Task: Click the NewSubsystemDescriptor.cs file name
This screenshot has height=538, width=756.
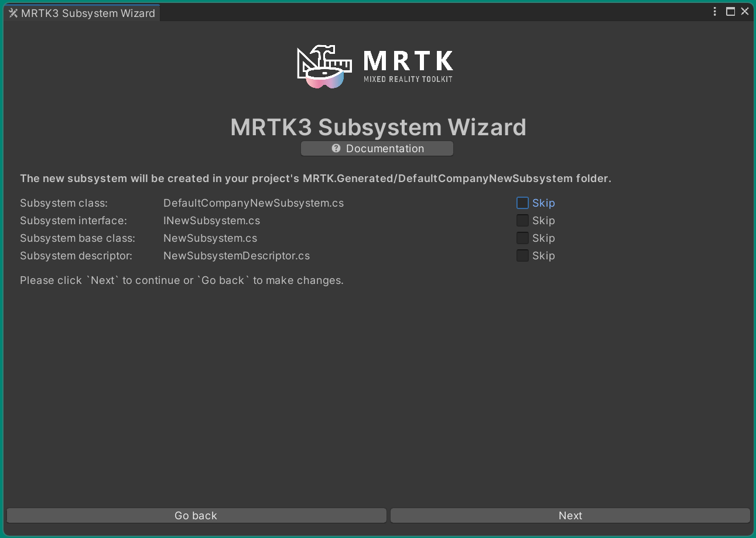Action: [x=237, y=256]
